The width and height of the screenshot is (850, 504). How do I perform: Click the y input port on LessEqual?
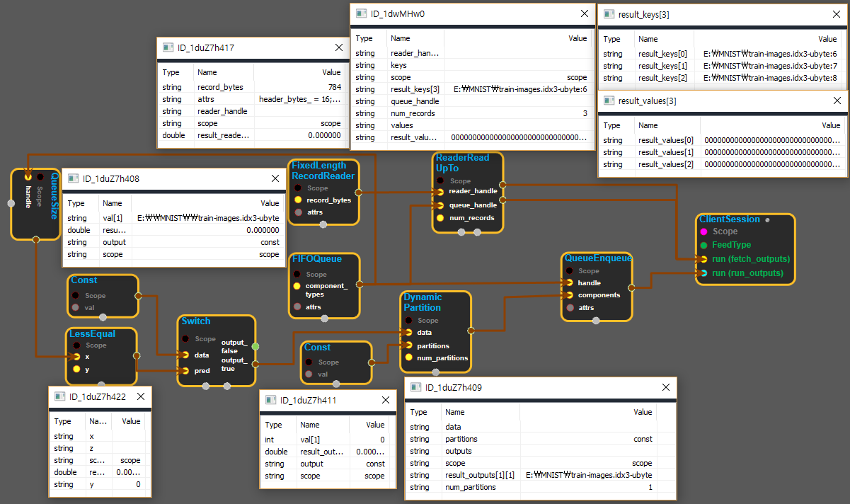(76, 369)
